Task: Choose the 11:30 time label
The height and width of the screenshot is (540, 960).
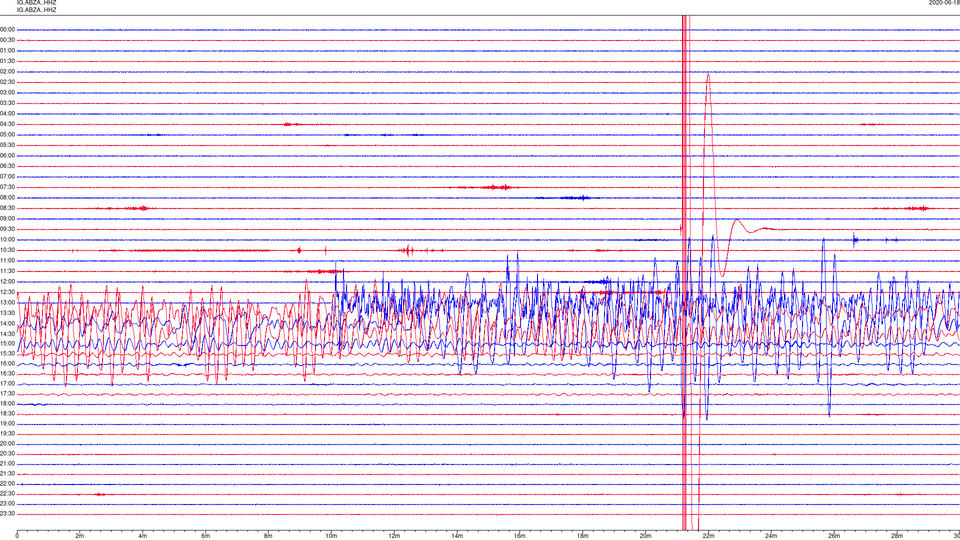Action: (x=7, y=271)
